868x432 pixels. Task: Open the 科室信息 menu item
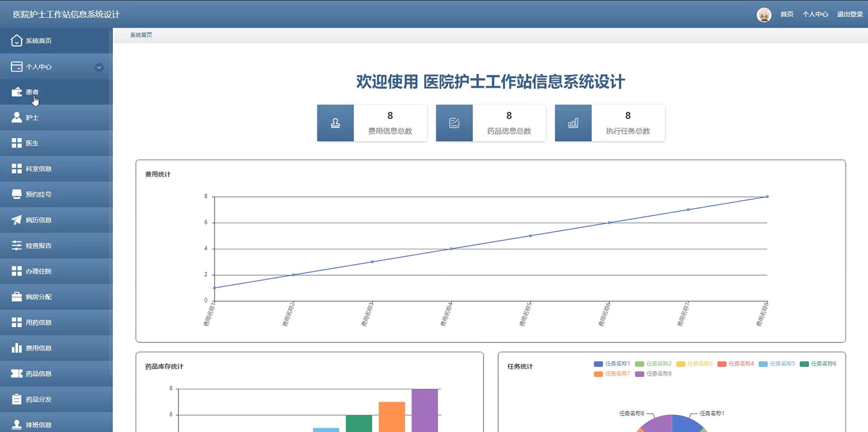(56, 169)
